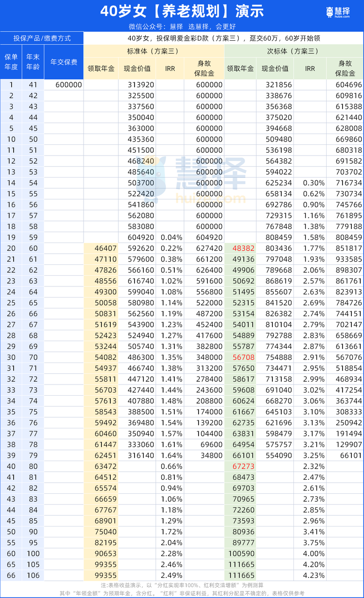Click the IRR header under 标准体

tap(170, 68)
